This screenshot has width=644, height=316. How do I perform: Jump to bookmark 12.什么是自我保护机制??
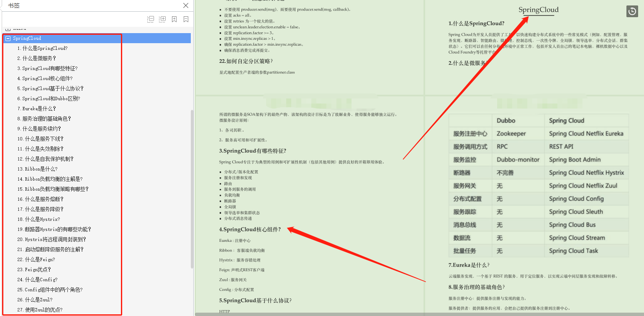click(45, 159)
